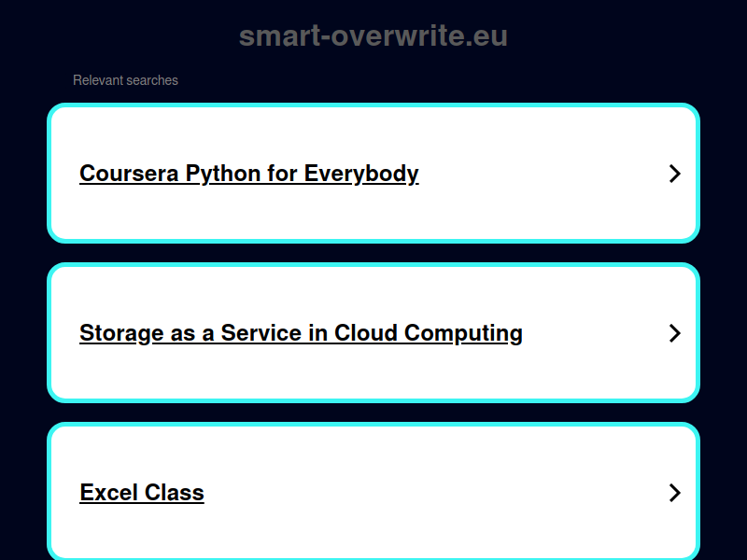Open the Storage as a Service in Cloud Computing link
The image size is (747, 560).
(301, 333)
